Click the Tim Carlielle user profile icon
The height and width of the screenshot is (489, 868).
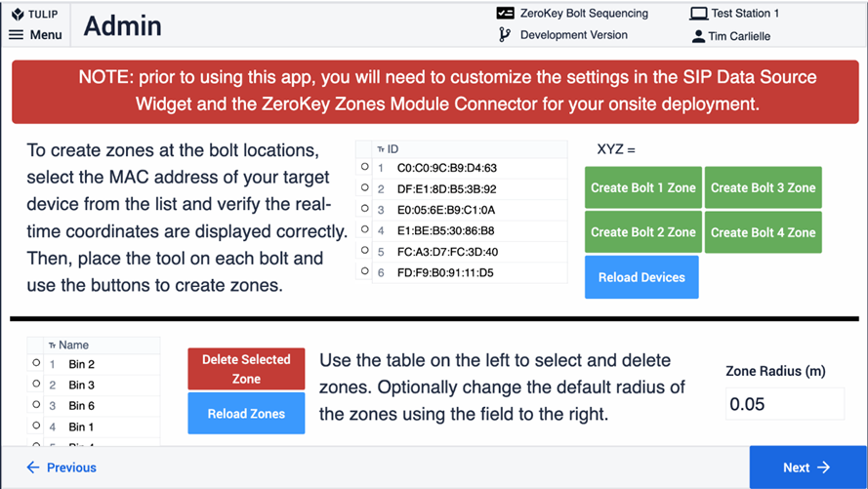(699, 36)
